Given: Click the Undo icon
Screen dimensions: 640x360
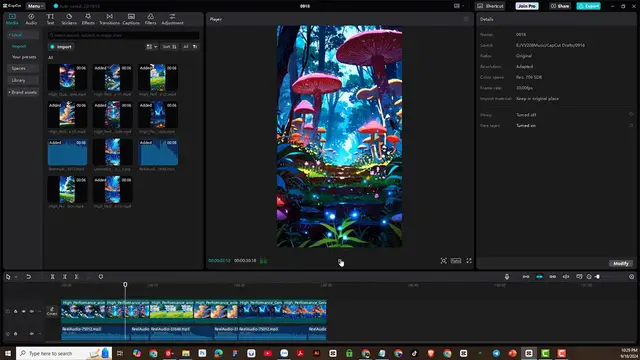Looking at the screenshot, I should click(28, 277).
